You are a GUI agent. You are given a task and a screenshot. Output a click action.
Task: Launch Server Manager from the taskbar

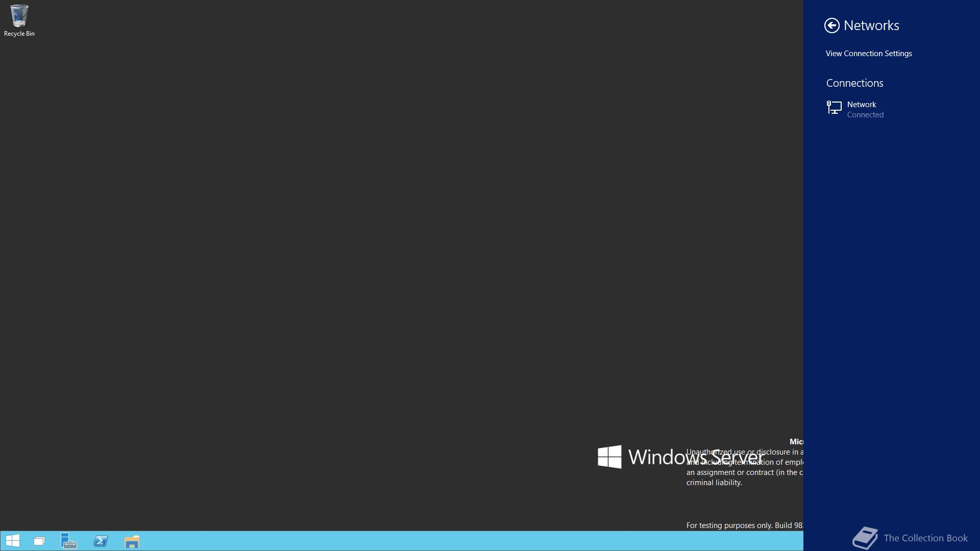click(x=69, y=541)
